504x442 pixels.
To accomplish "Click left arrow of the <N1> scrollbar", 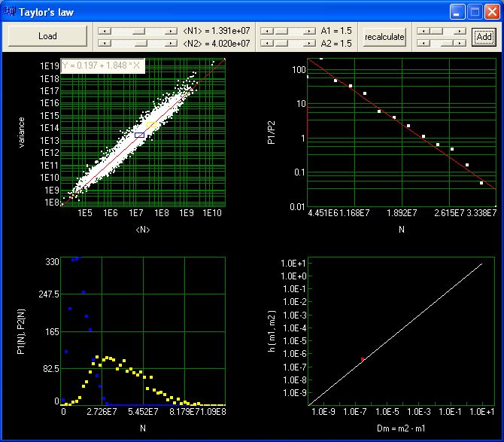I will pyautogui.click(x=105, y=31).
